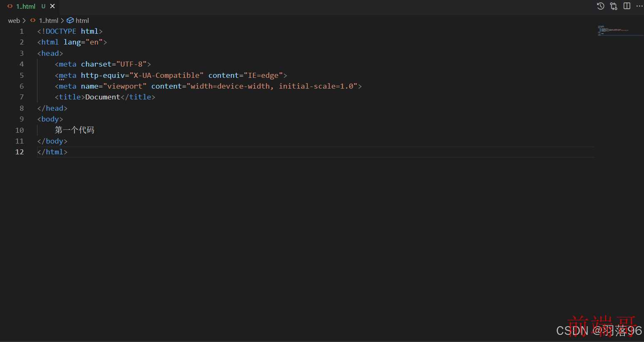
Task: Click the html symbol cube icon in breadcrumbs
Action: [x=70, y=20]
